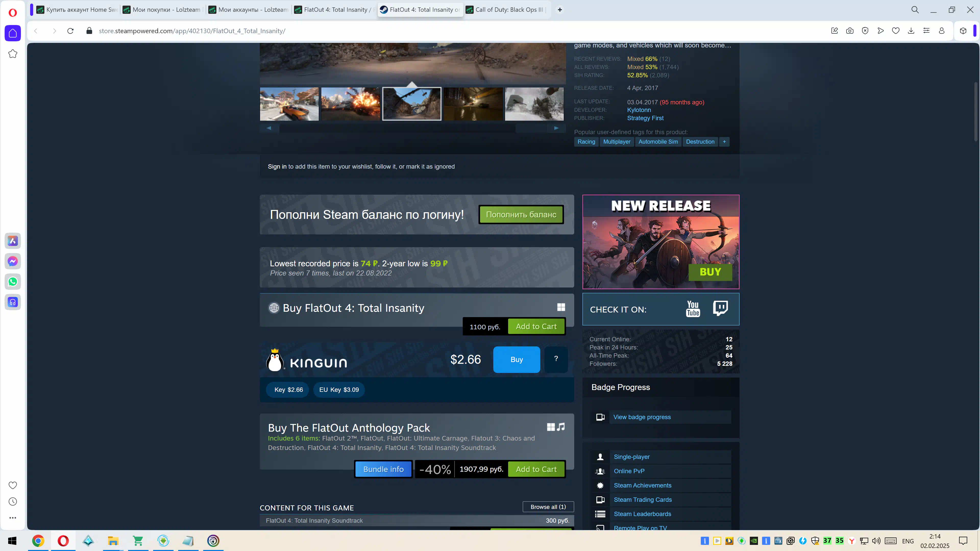Reload the page with the refresh icon
980x551 pixels.
coord(70,31)
